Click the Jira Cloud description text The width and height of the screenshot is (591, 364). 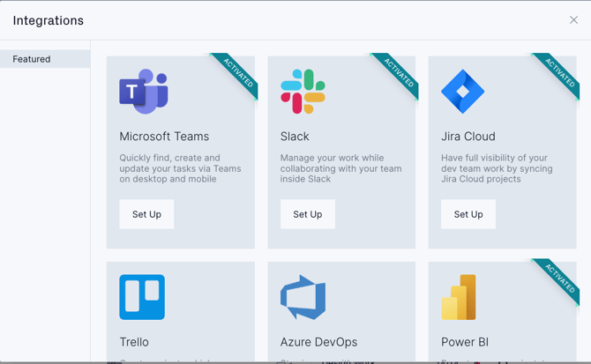497,168
